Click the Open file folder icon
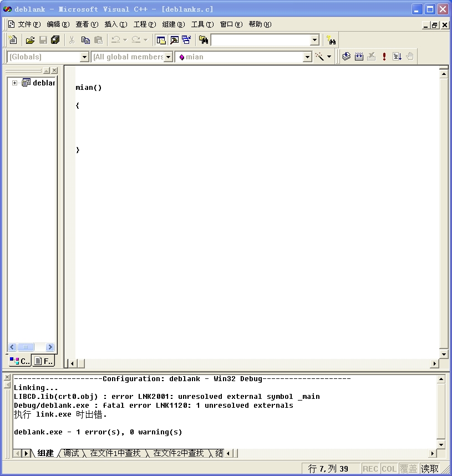 coord(30,40)
